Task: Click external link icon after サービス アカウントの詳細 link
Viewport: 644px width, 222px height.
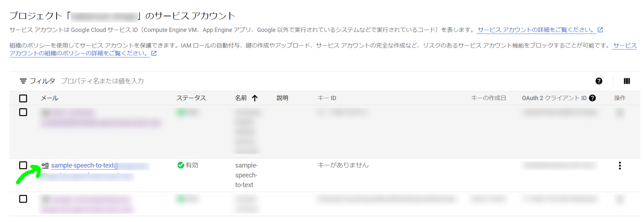Action: click(600, 30)
